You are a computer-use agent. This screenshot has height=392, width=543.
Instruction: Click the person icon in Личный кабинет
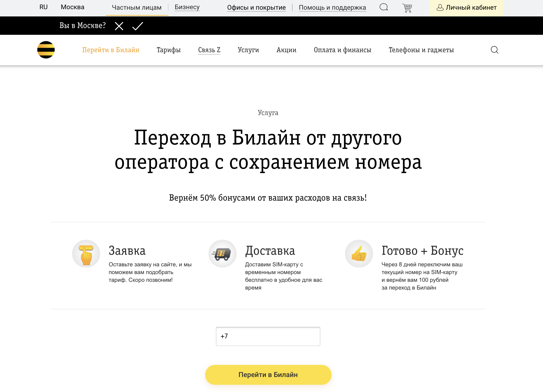pyautogui.click(x=440, y=8)
